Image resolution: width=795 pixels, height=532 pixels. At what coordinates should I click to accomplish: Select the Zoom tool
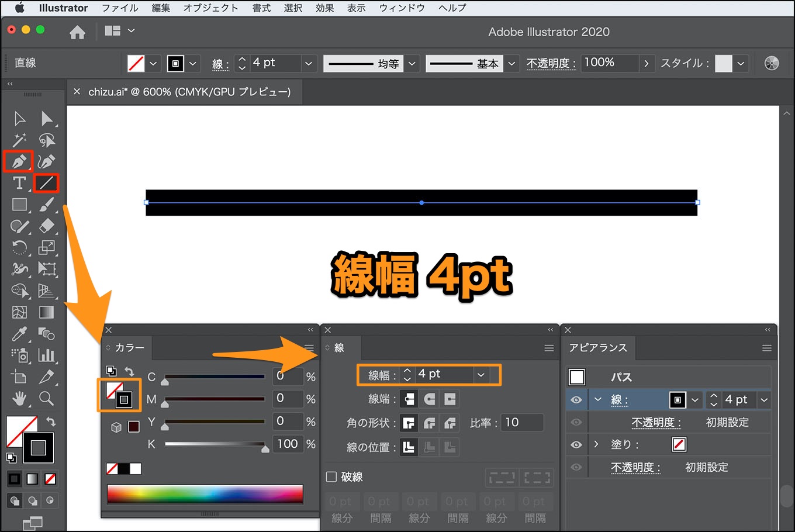(47, 399)
